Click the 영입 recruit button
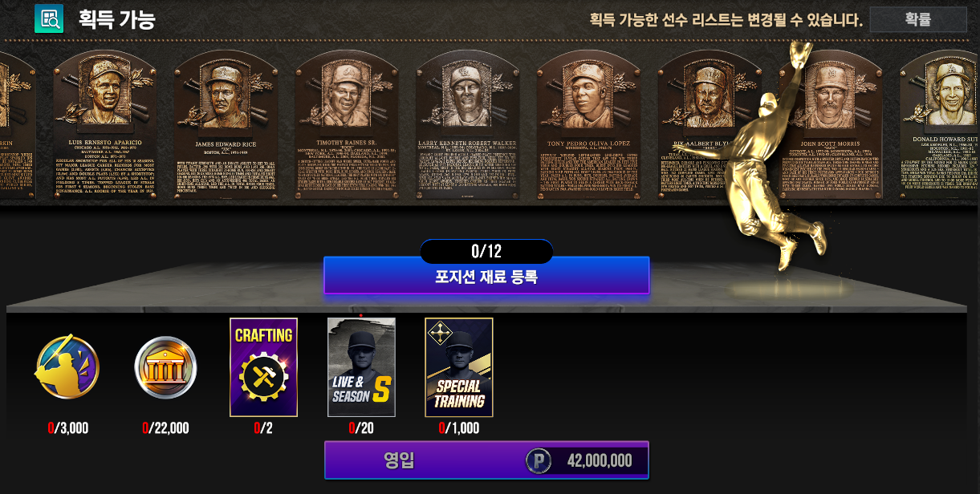This screenshot has width=980, height=494. point(486,460)
